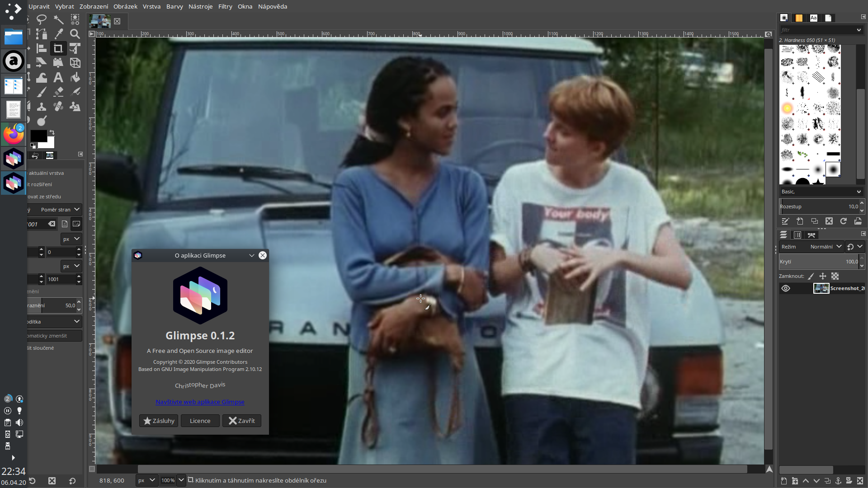The image size is (868, 488).
Task: Select the Paths tool
Action: [41, 33]
